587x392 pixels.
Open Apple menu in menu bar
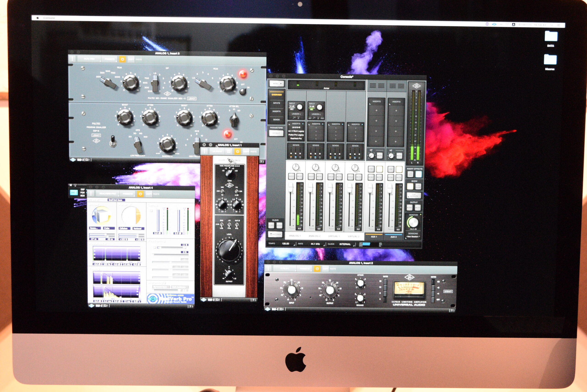38,18
